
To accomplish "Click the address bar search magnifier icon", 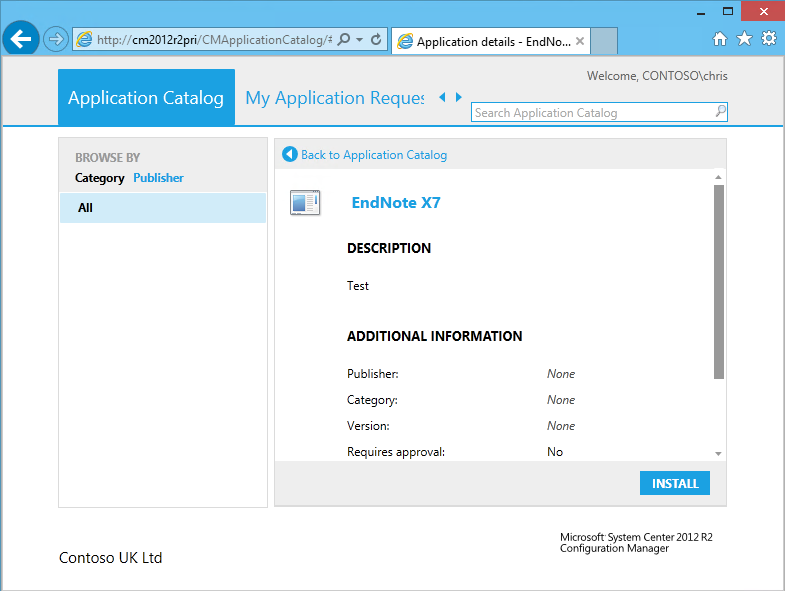I will point(343,39).
